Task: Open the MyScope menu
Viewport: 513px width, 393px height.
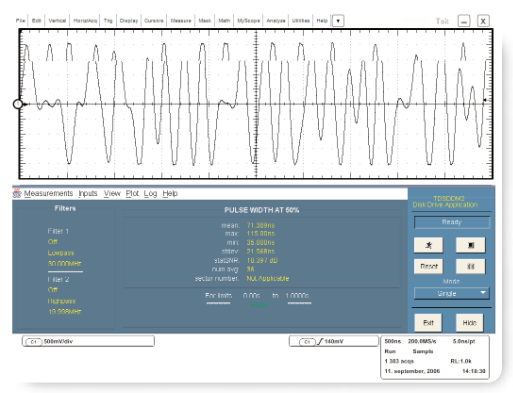Action: 248,21
